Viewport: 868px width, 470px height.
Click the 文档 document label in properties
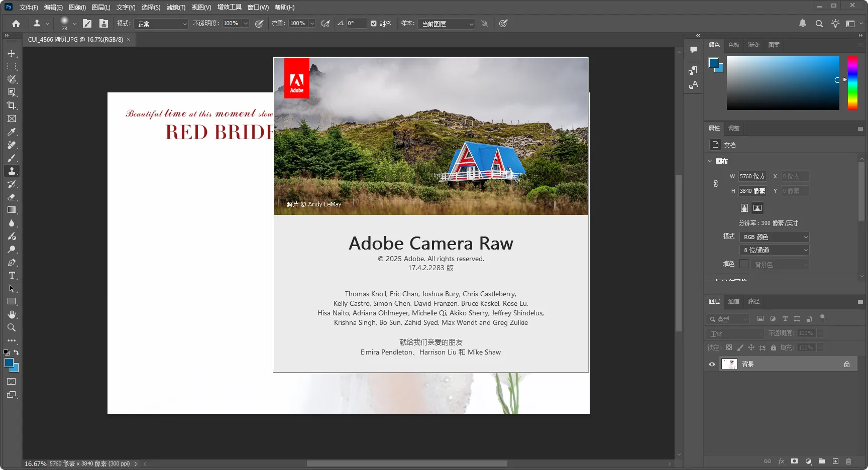point(730,145)
